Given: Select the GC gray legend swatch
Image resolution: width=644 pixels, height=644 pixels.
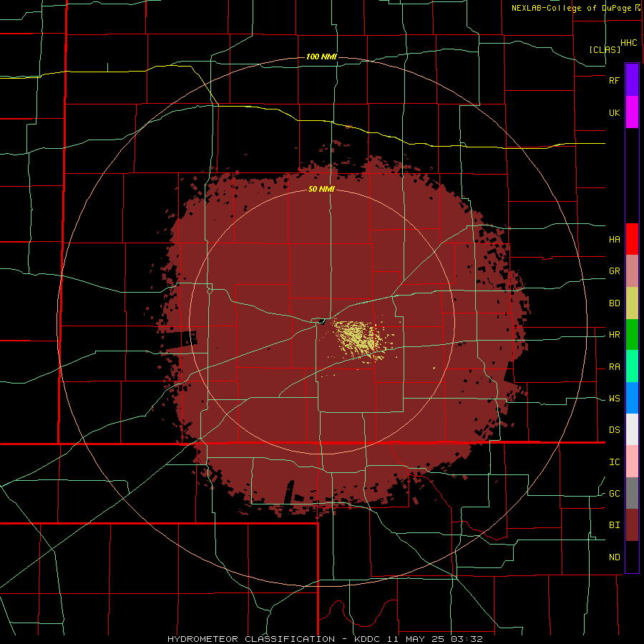Looking at the screenshot, I should (x=632, y=493).
